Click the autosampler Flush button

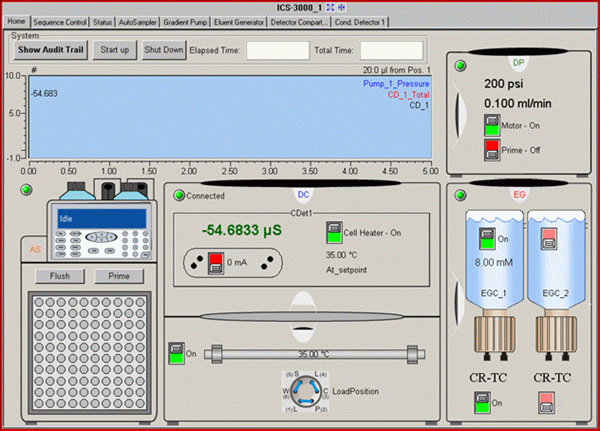(60, 276)
